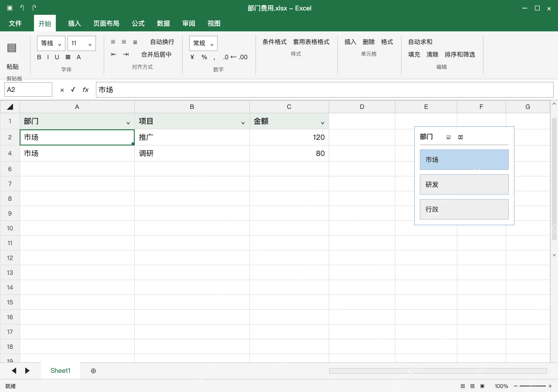Switch to Page Layout view in status bar
The height and width of the screenshot is (392, 558).
click(473, 386)
